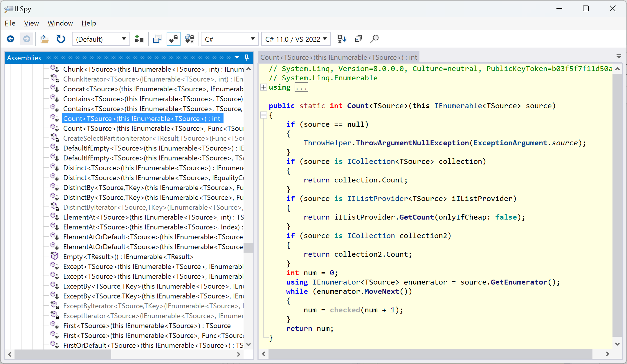Click icon of ExceptByIterator method
The image size is (627, 364).
tap(55, 305)
